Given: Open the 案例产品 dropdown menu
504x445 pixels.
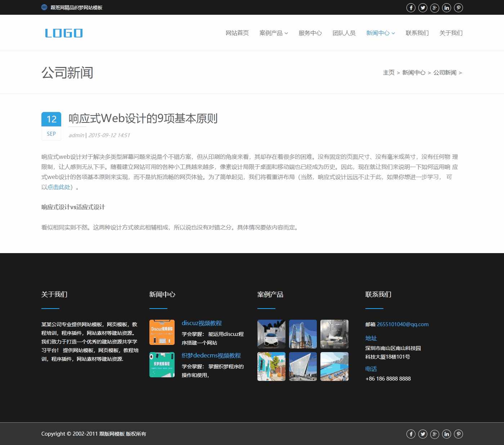Looking at the screenshot, I should click(271, 33).
